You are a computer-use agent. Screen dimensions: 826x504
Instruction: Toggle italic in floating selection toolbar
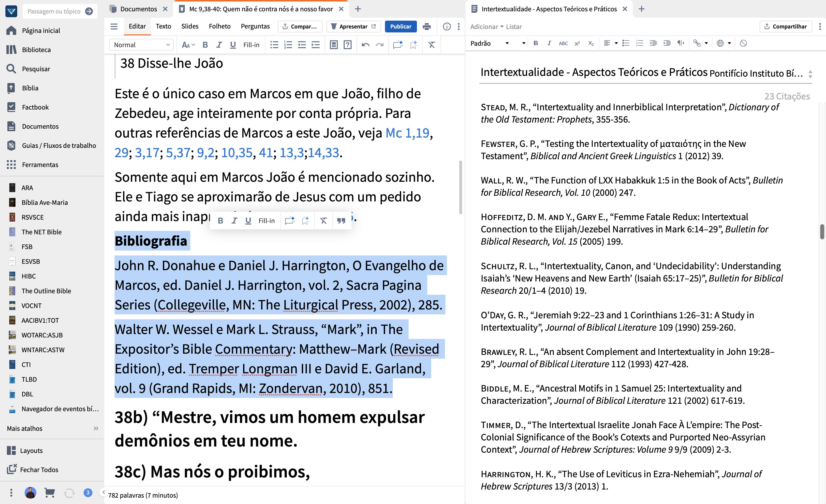pos(234,220)
